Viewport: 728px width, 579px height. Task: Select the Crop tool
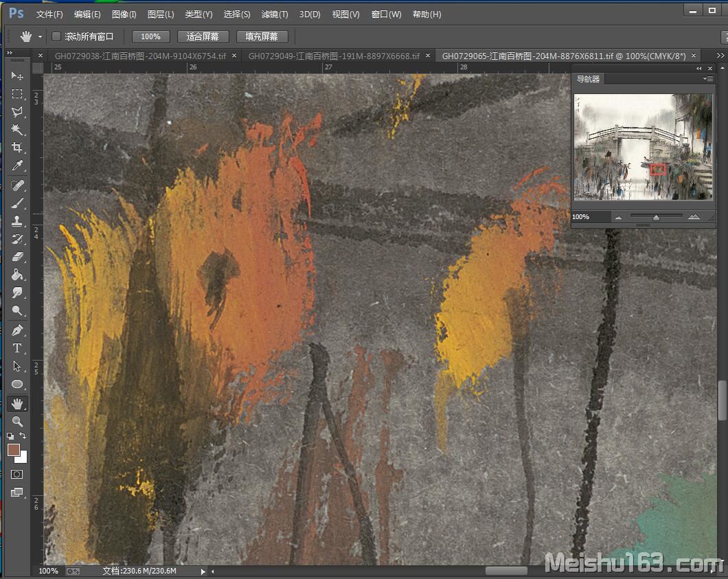17,148
